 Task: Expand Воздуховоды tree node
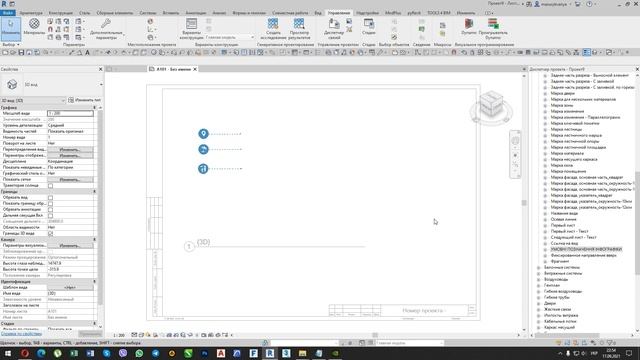coord(538,280)
